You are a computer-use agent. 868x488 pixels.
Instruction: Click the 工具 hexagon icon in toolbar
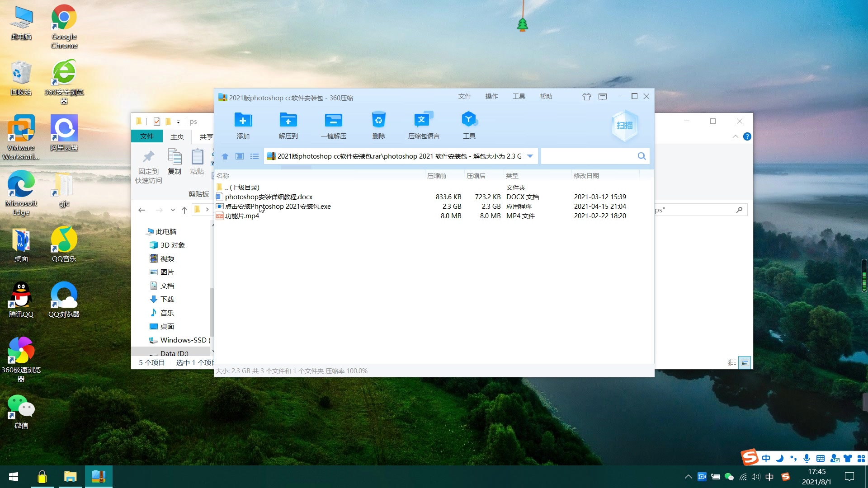pos(469,120)
